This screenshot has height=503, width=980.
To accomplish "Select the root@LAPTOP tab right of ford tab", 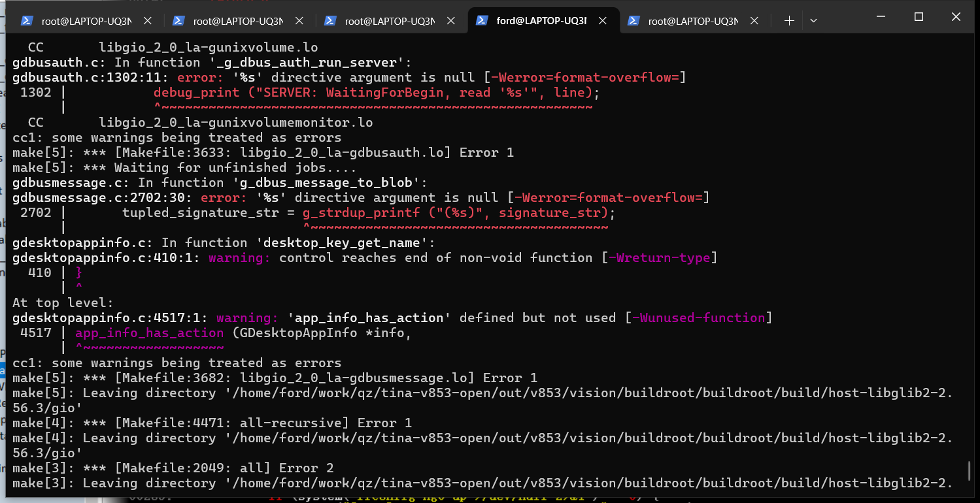I will [695, 21].
